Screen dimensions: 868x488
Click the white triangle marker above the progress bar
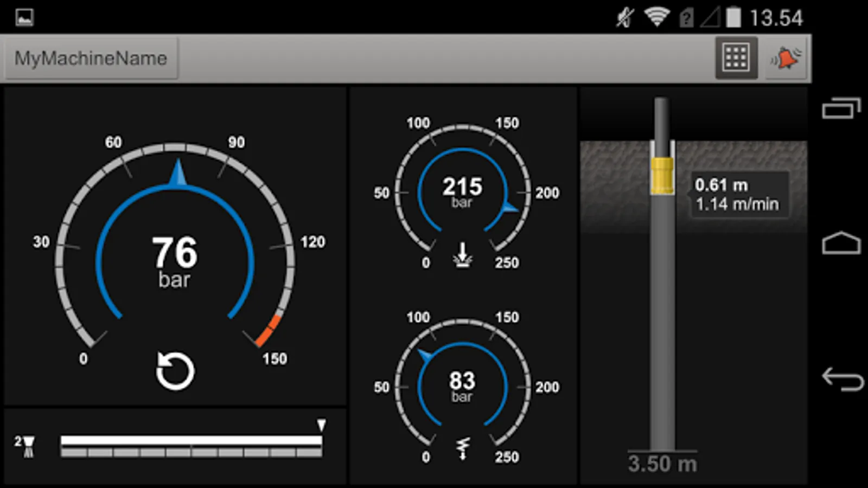[x=321, y=424]
